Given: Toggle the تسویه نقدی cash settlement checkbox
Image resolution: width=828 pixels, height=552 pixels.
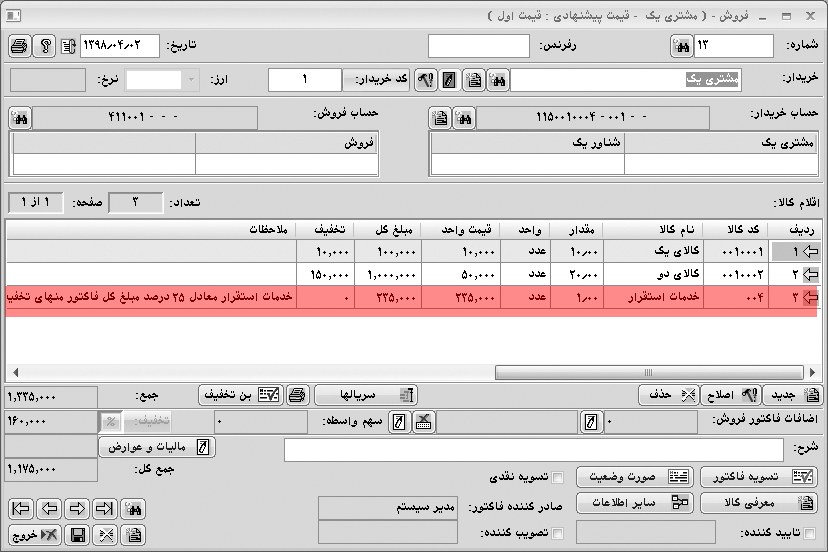Looking at the screenshot, I should (x=558, y=477).
